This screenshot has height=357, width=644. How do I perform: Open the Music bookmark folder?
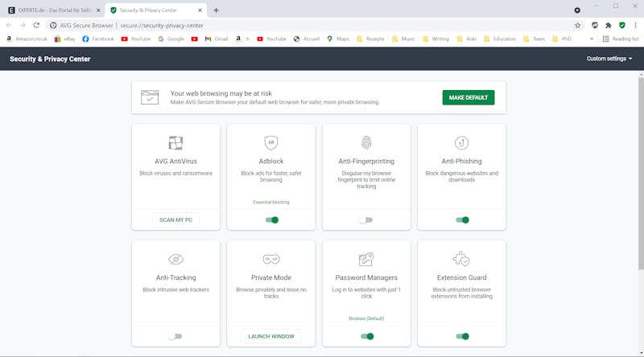coord(403,39)
